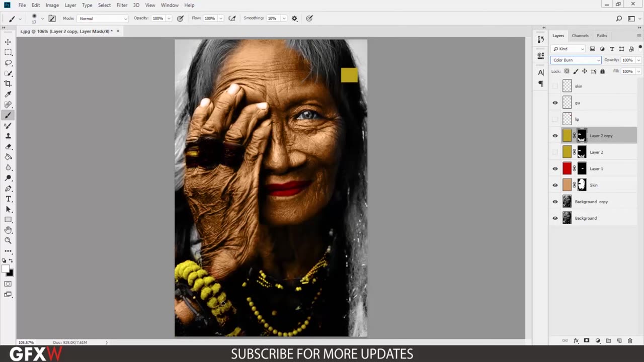This screenshot has height=362, width=644.
Task: Filter layers by adjustment layer icon
Action: point(602,49)
